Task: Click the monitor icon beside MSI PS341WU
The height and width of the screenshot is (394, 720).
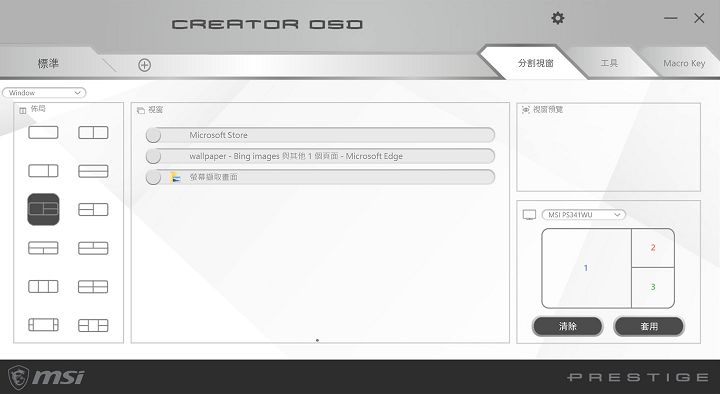Action: pyautogui.click(x=529, y=215)
